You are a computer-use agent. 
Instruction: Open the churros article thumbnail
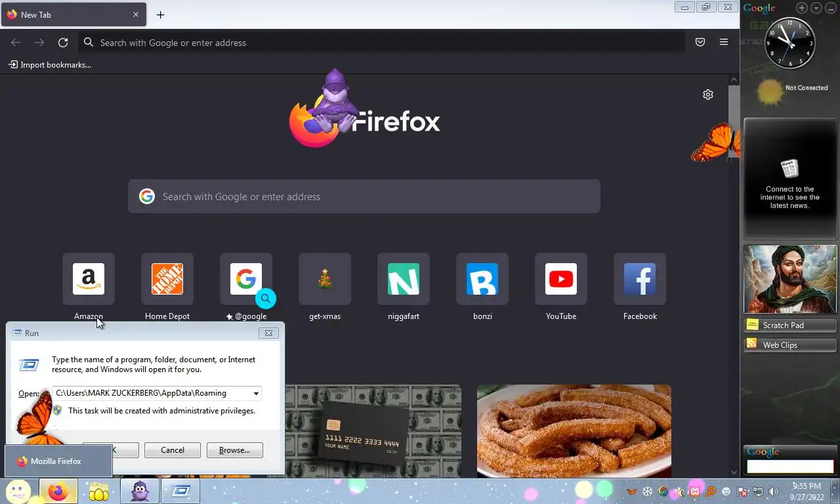coord(574,431)
